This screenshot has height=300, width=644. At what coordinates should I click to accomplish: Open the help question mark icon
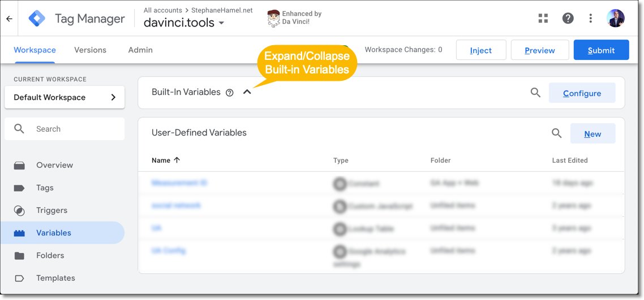coord(568,18)
